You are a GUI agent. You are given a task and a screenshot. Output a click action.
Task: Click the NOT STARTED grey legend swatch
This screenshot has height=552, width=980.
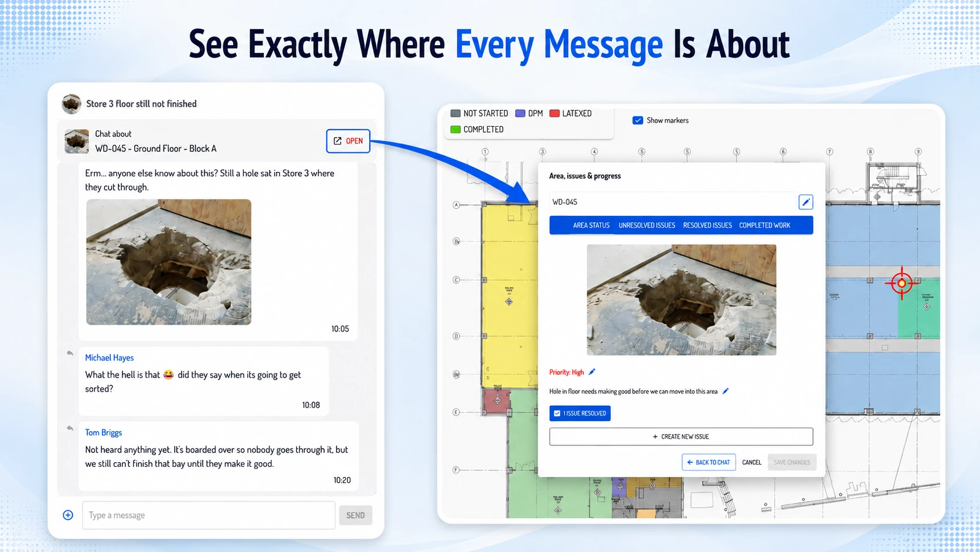[x=455, y=113]
